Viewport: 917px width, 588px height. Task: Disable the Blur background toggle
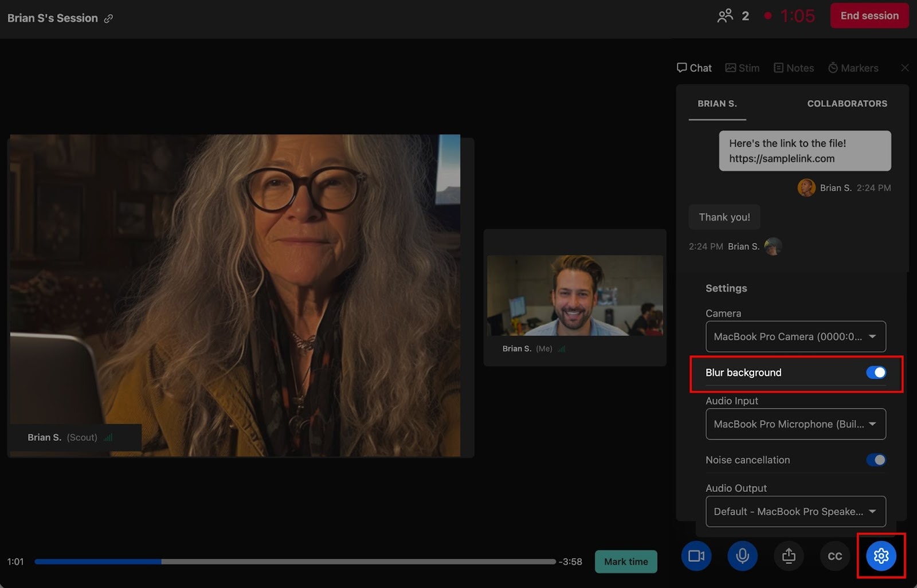point(876,373)
